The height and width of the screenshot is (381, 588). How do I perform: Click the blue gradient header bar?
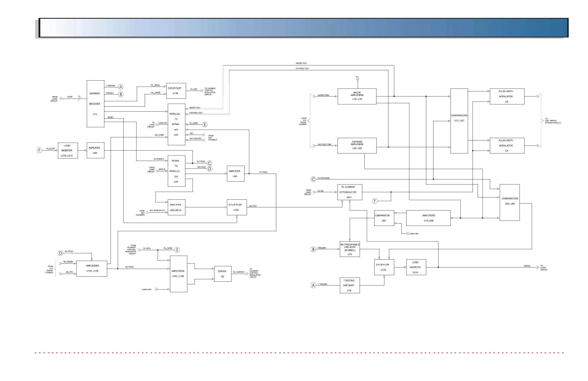pyautogui.click(x=303, y=28)
